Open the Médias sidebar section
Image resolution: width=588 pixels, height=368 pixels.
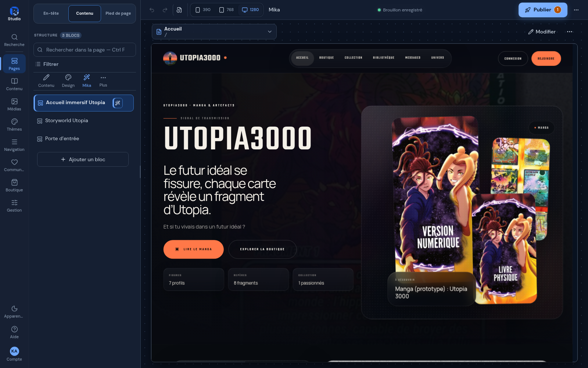(14, 105)
